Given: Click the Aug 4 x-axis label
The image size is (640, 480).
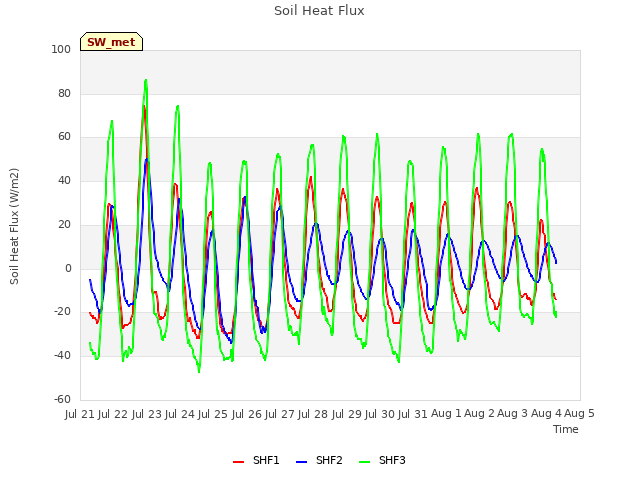Looking at the screenshot, I should [546, 414].
